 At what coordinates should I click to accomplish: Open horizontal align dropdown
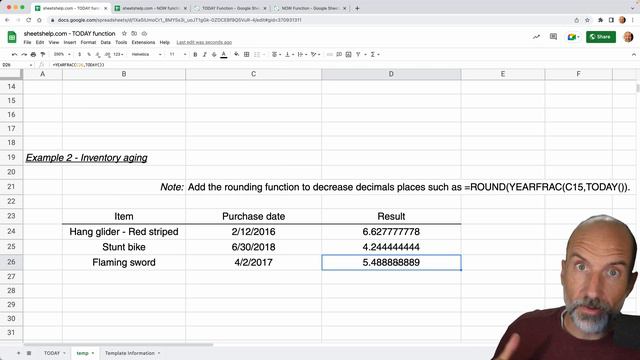[x=276, y=54]
